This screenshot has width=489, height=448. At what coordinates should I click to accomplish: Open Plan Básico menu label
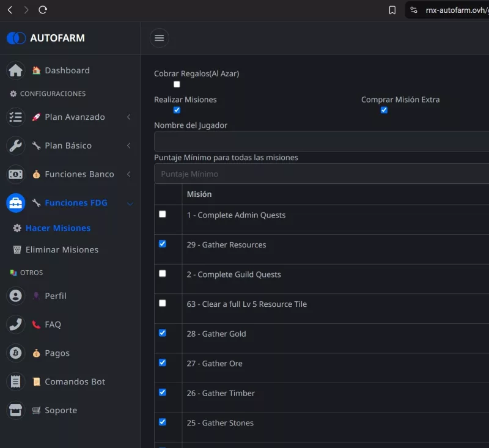(68, 145)
